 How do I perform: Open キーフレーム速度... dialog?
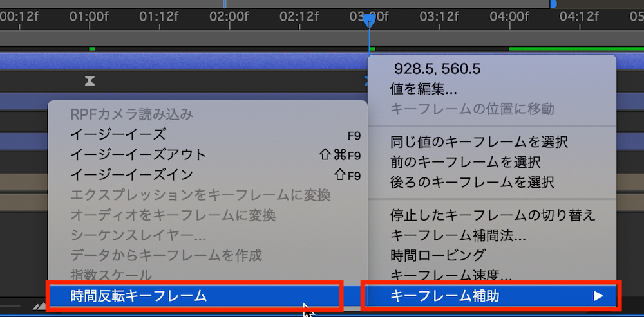491,275
